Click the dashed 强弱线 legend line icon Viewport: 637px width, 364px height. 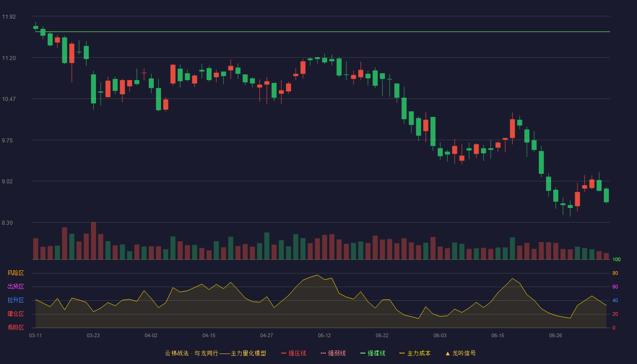point(323,354)
